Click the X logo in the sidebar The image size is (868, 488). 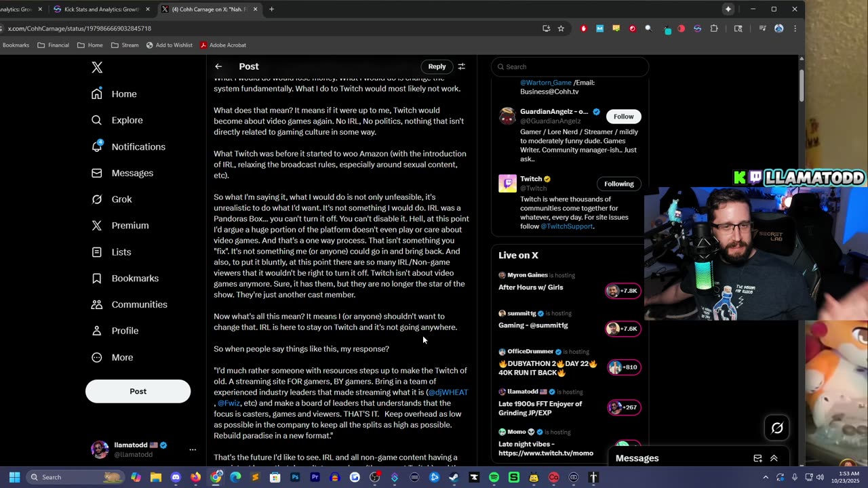(97, 67)
